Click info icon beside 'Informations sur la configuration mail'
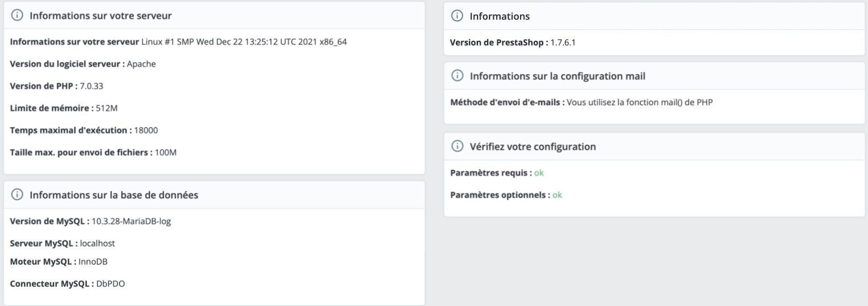The image size is (868, 306). (457, 76)
